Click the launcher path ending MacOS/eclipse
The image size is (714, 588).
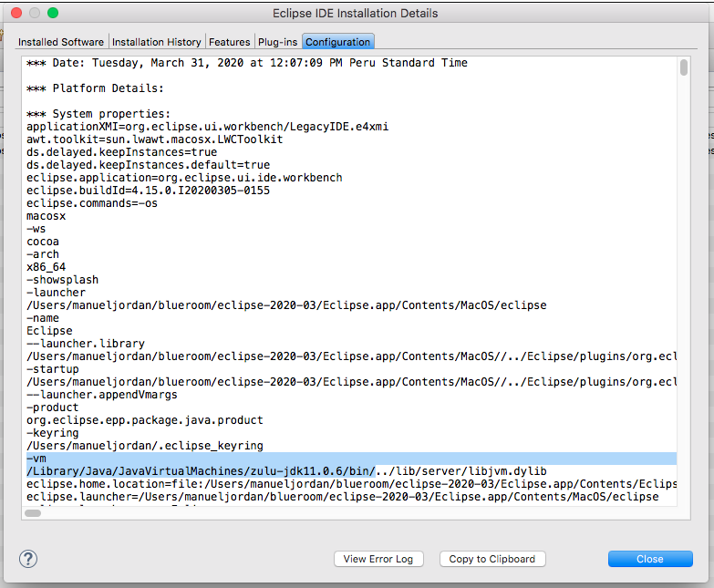pos(286,304)
